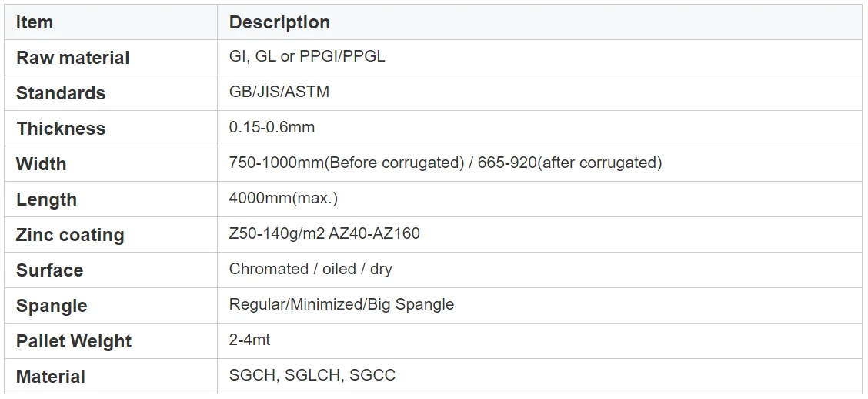Select the "Length" row label

46,199
